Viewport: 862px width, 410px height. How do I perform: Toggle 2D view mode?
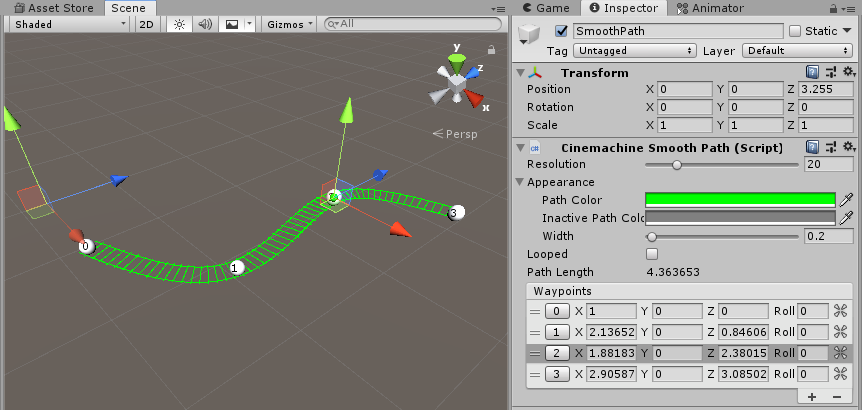click(146, 24)
